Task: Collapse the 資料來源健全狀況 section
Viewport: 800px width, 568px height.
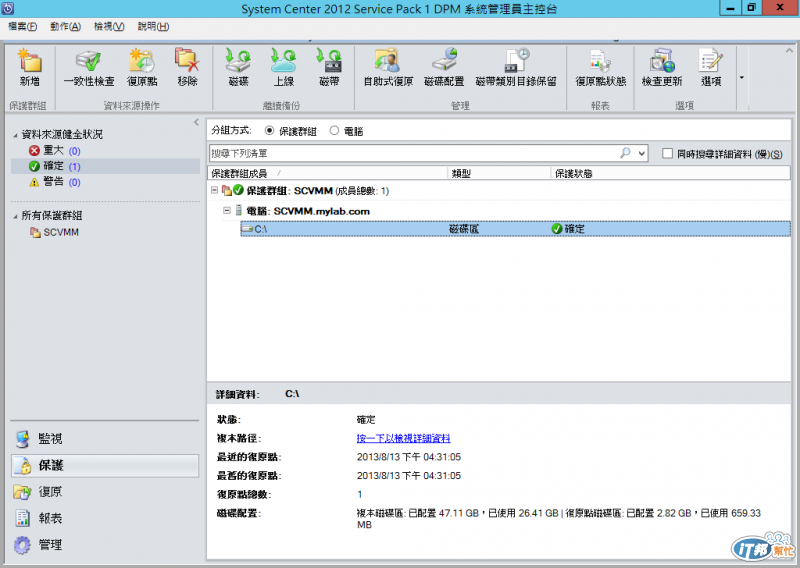Action: pos(15,135)
